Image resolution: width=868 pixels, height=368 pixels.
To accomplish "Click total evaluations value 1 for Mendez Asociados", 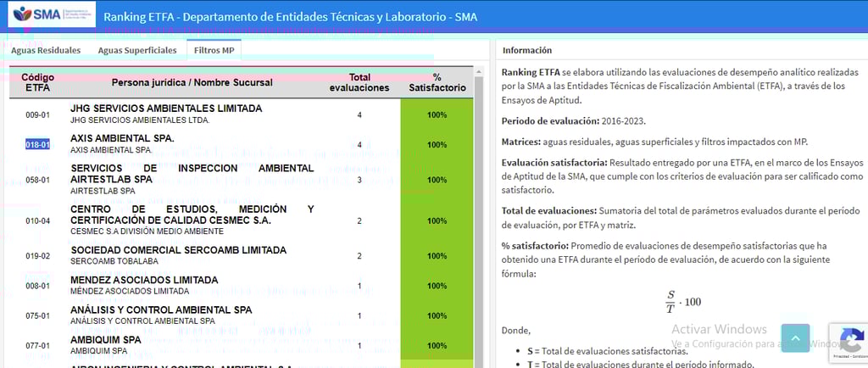I will tap(359, 286).
